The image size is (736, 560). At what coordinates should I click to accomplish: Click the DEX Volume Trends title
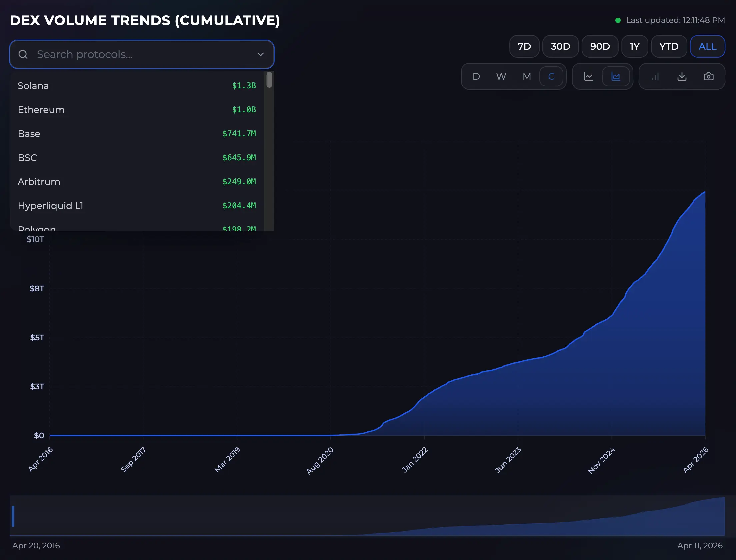pyautogui.click(x=145, y=20)
